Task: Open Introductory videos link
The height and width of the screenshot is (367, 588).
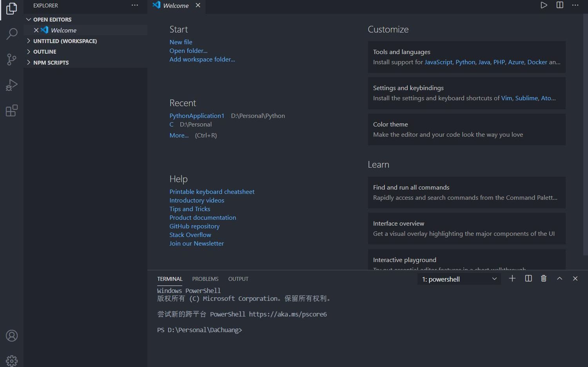Action: tap(197, 200)
